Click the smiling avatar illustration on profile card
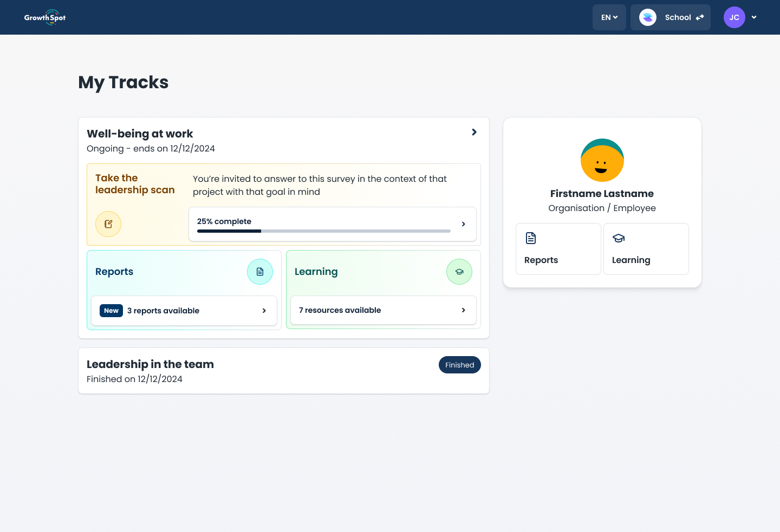Viewport: 780px width, 532px height. [x=602, y=160]
